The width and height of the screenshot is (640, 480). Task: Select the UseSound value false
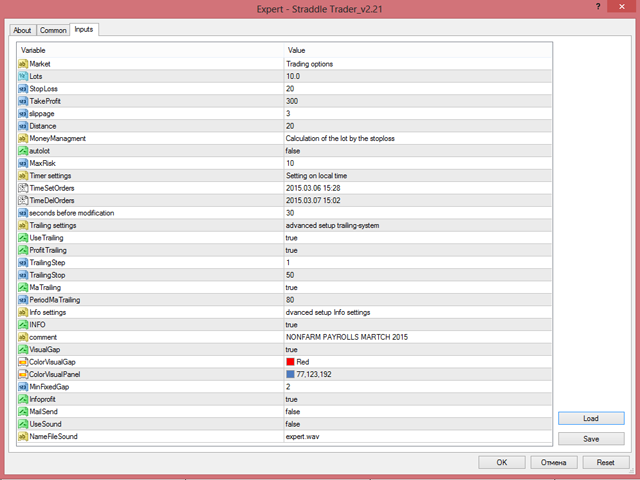pos(293,424)
